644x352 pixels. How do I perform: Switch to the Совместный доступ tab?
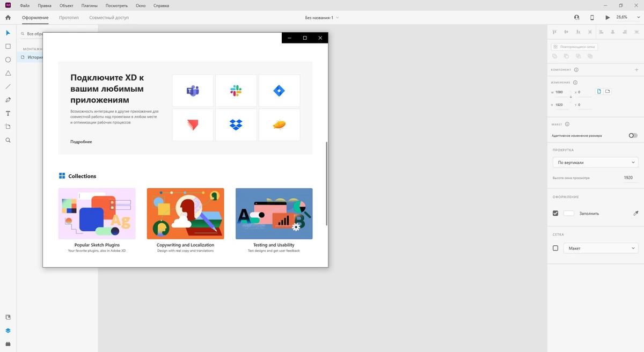[109, 18]
